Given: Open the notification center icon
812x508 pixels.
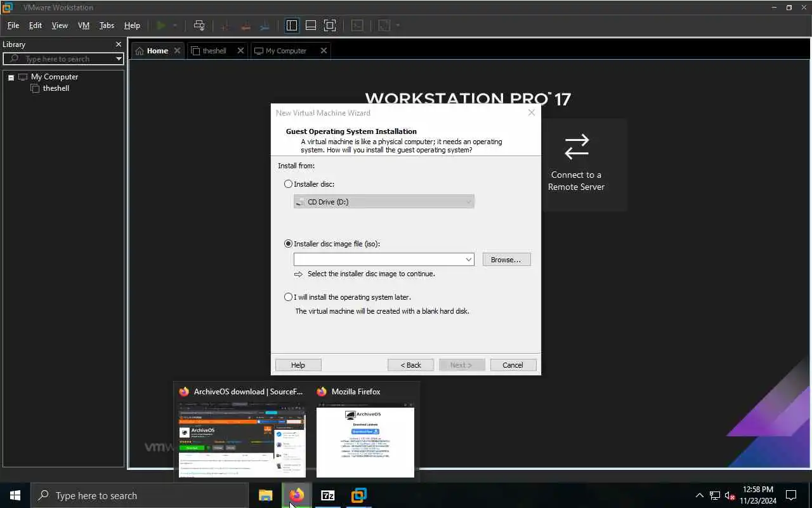Looking at the screenshot, I should point(791,495).
